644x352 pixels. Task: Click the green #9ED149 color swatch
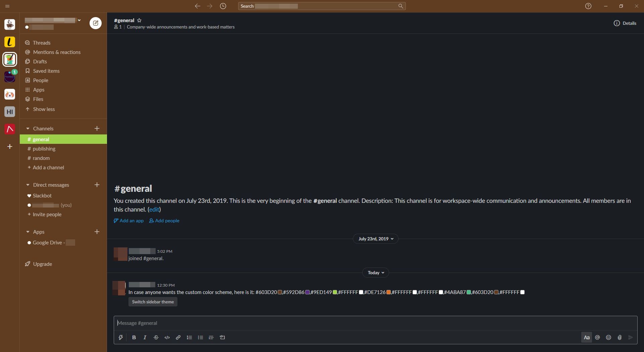point(335,292)
